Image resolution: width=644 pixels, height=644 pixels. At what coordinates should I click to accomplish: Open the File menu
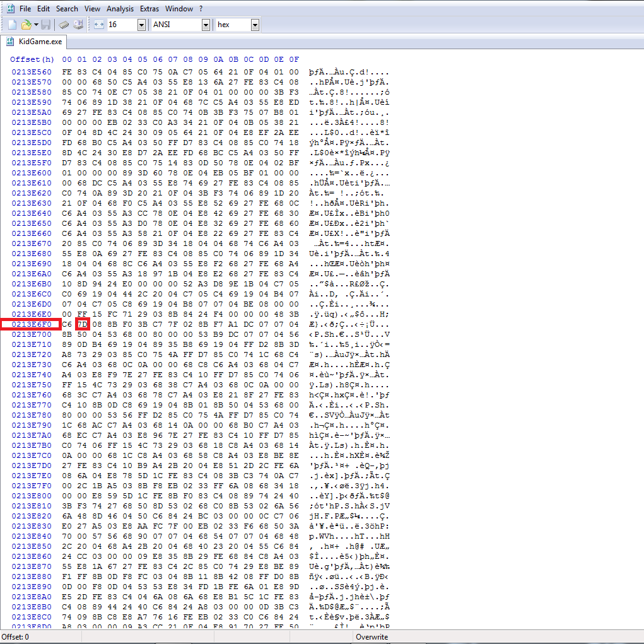[x=25, y=9]
